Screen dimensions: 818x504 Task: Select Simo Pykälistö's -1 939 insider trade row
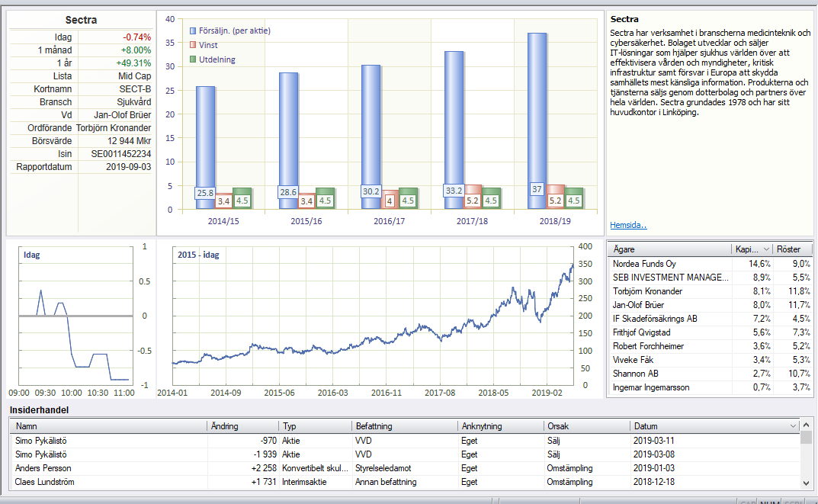click(405, 454)
